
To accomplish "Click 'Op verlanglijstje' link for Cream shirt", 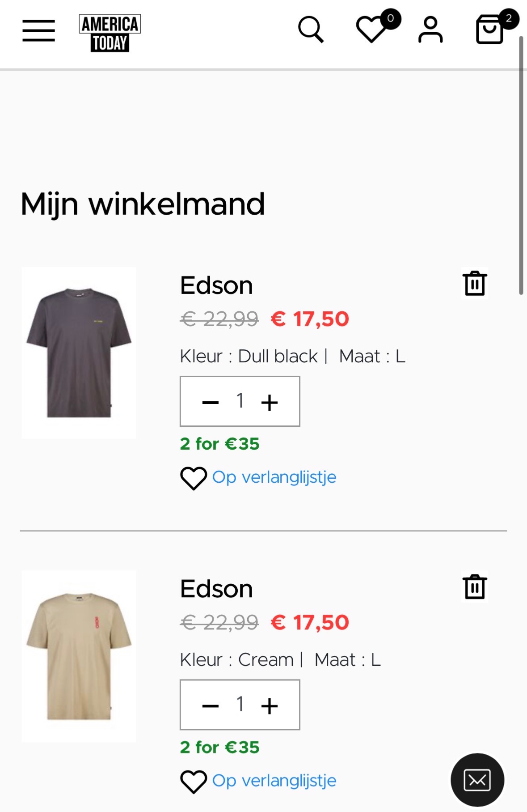I will [x=274, y=781].
